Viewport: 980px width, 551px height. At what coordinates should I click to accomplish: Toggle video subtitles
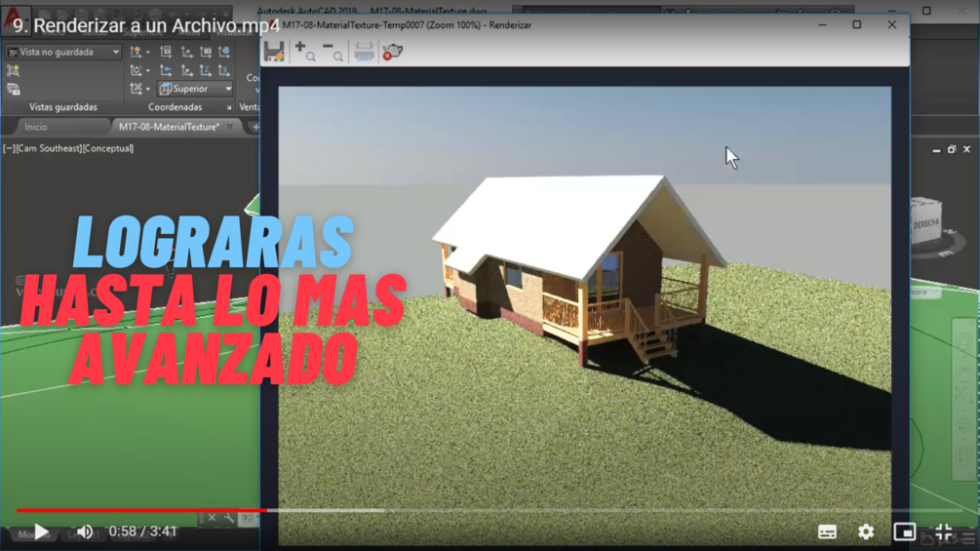pos(827,531)
